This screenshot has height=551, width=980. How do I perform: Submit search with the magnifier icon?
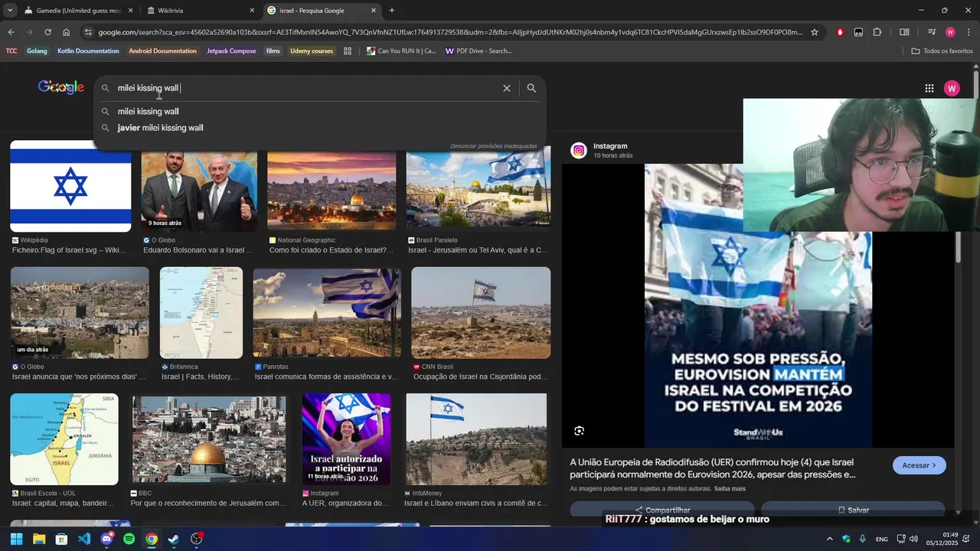click(x=531, y=88)
